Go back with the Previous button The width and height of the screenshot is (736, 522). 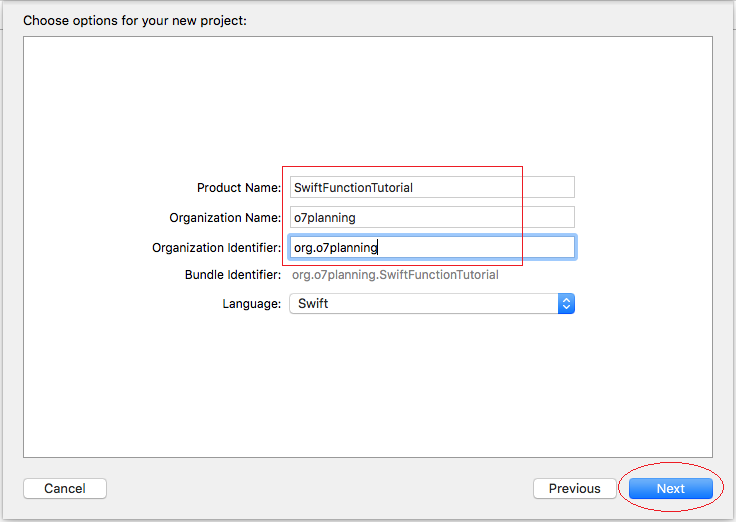pos(575,489)
